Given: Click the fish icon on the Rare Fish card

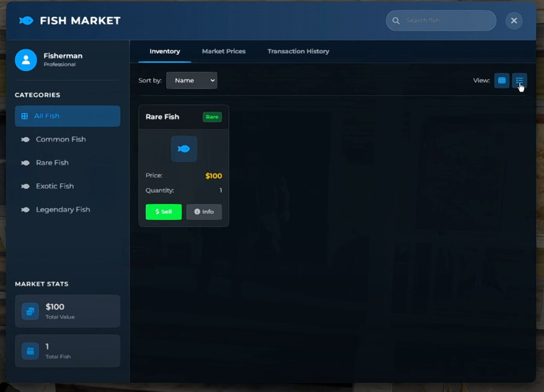Looking at the screenshot, I should point(184,149).
